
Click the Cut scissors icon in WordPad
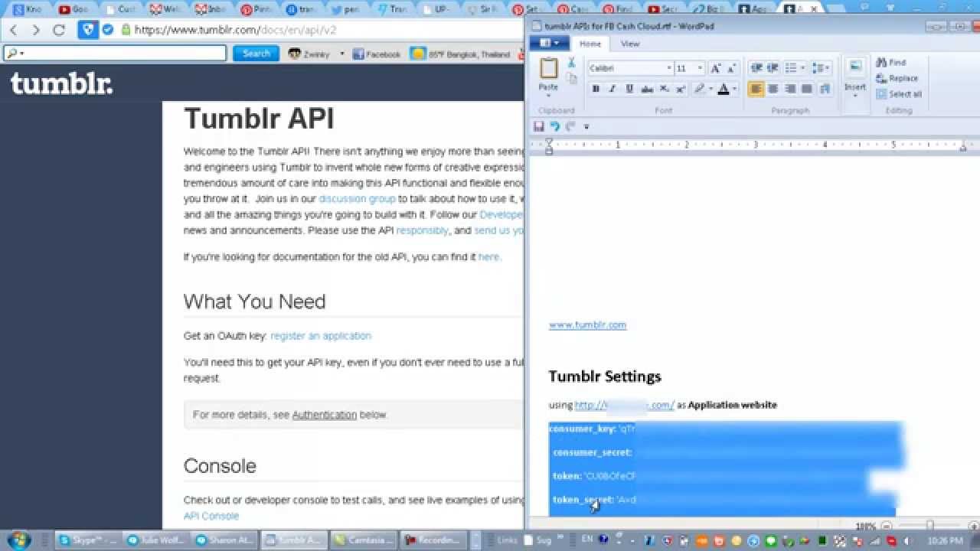pyautogui.click(x=571, y=63)
